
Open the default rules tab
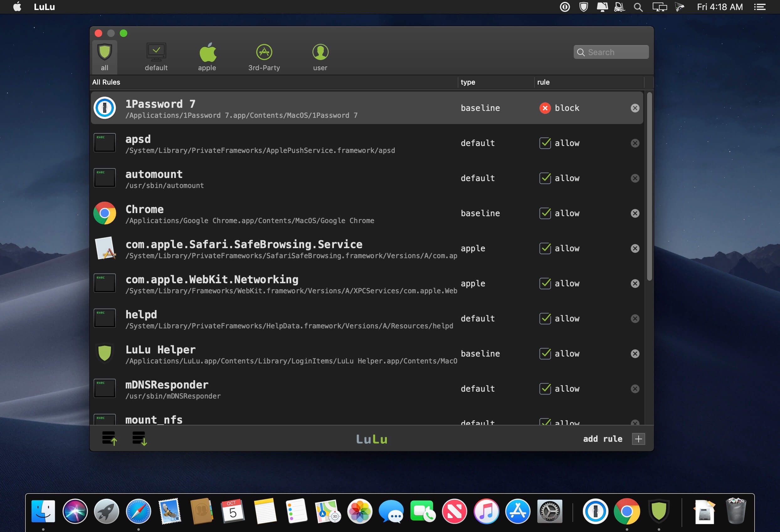pos(156,57)
